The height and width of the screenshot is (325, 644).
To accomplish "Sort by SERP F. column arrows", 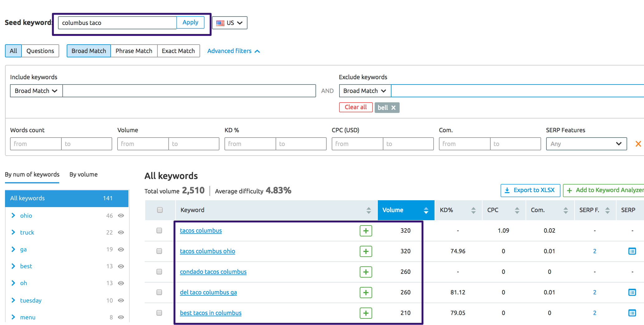I will point(607,210).
